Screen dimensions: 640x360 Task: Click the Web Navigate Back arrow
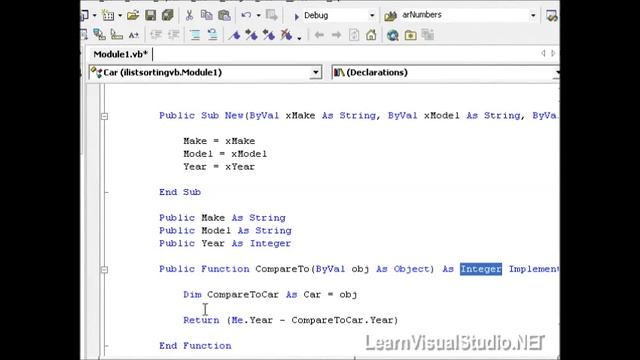click(319, 35)
